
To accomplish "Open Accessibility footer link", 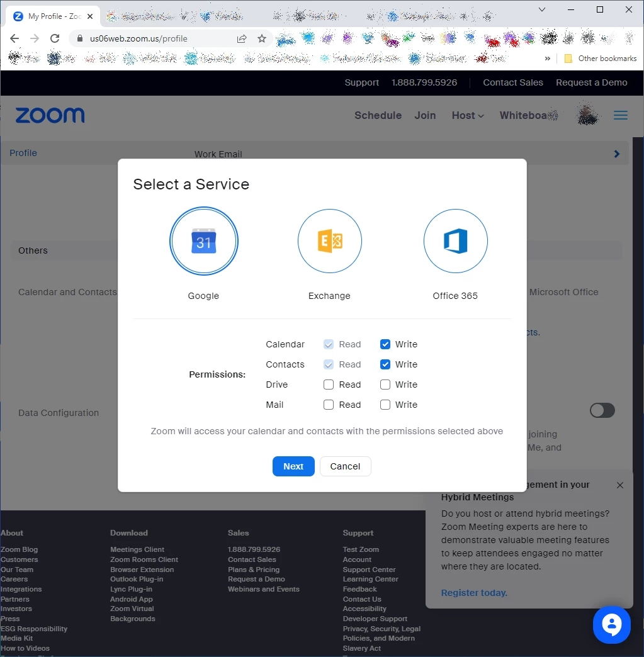I will (364, 609).
